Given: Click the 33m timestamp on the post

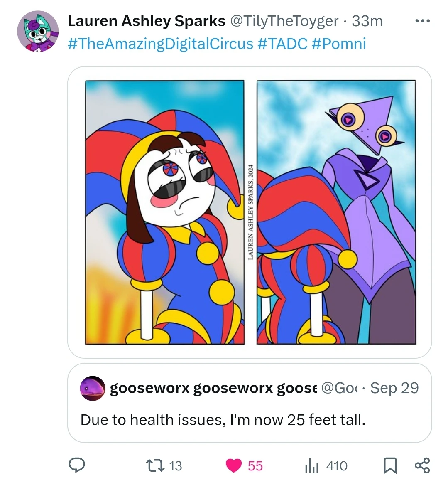Looking at the screenshot, I should tap(368, 21).
